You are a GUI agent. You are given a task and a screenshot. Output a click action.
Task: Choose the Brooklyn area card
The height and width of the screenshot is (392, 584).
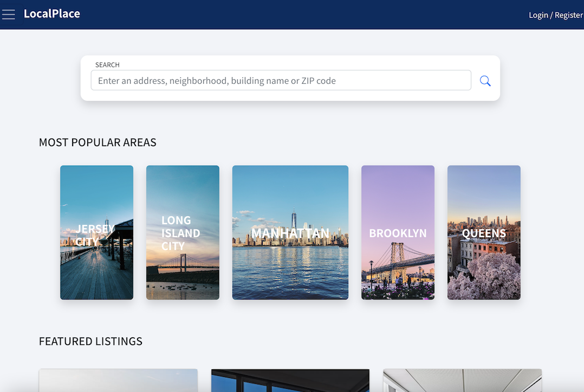point(398,232)
